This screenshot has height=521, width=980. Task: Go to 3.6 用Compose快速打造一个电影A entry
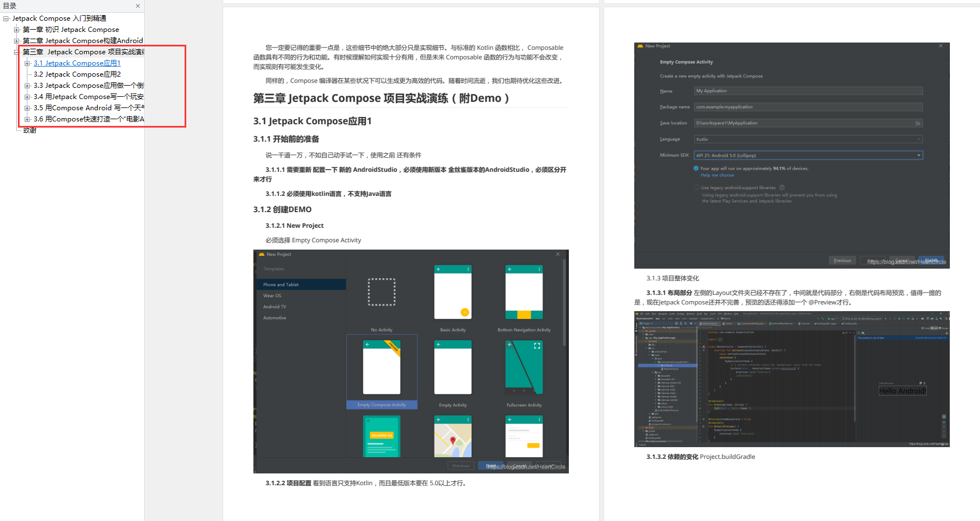[88, 119]
